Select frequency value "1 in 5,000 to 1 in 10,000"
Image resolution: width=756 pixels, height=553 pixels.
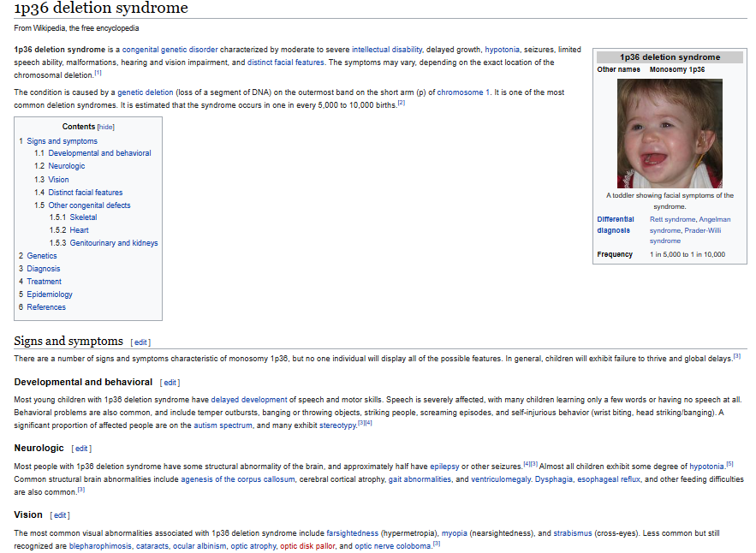click(687, 254)
